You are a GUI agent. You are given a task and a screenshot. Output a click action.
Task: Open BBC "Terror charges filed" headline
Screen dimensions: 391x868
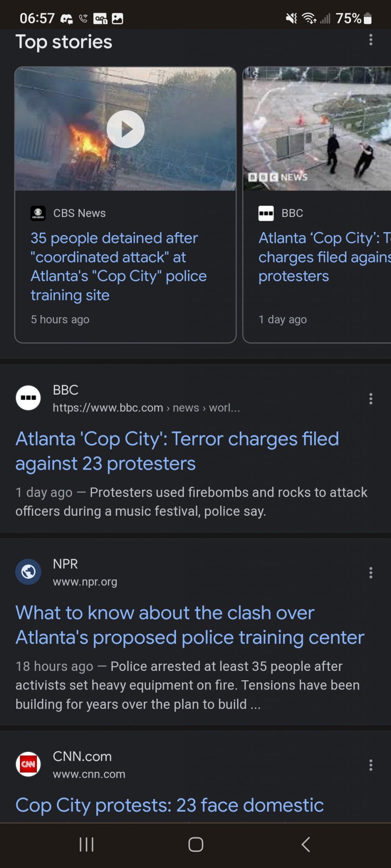177,451
